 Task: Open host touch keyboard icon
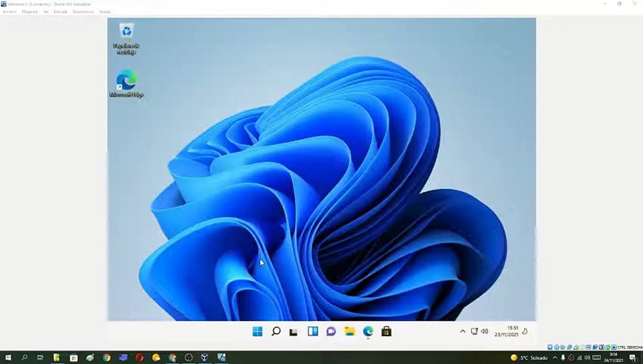(x=596, y=357)
